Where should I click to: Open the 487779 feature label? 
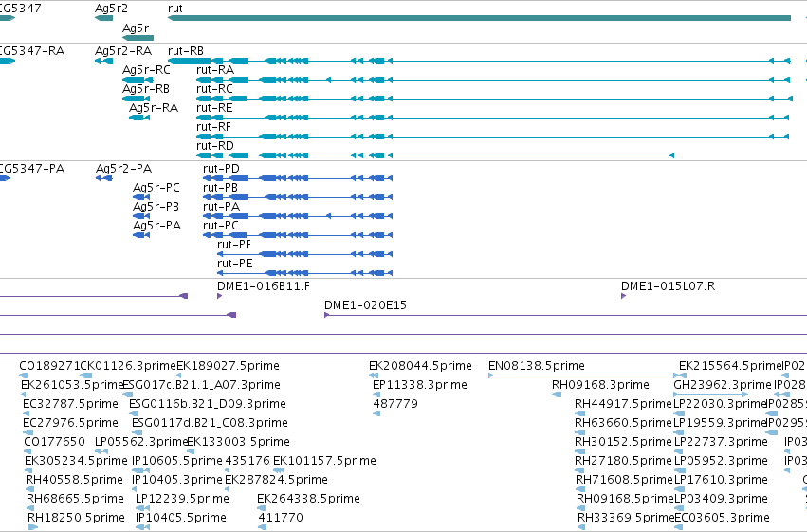point(395,404)
